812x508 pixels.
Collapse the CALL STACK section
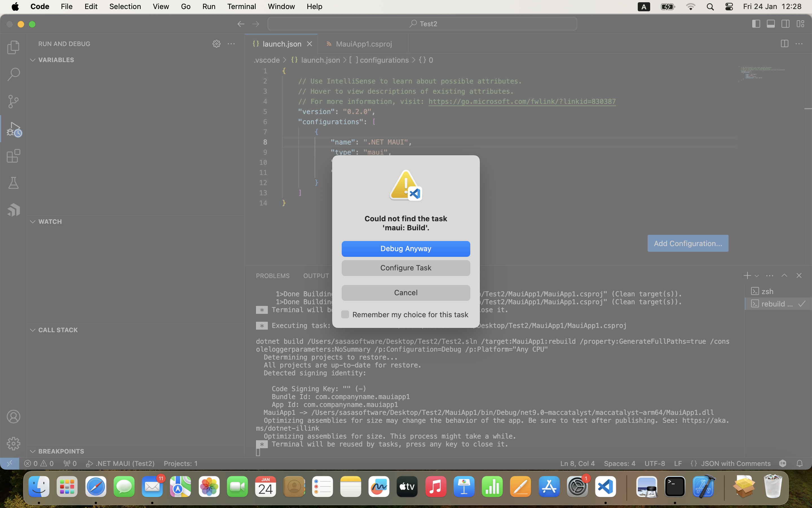(32, 330)
